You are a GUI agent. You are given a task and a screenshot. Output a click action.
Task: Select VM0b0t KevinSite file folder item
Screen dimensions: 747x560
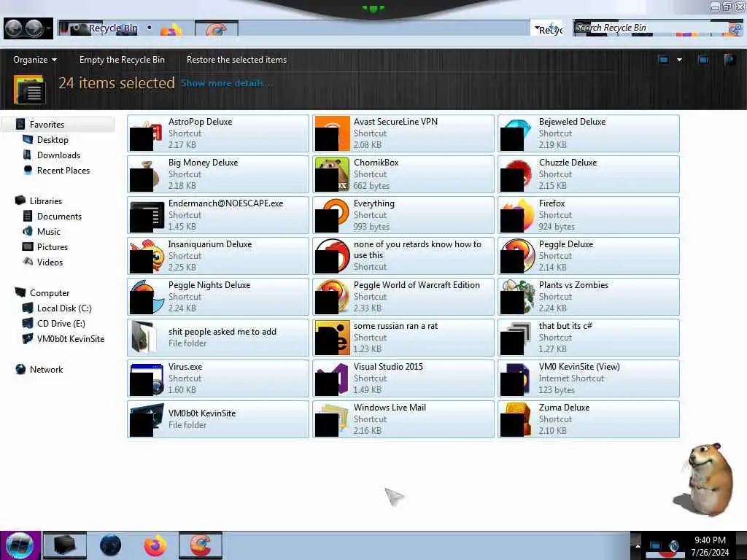217,419
